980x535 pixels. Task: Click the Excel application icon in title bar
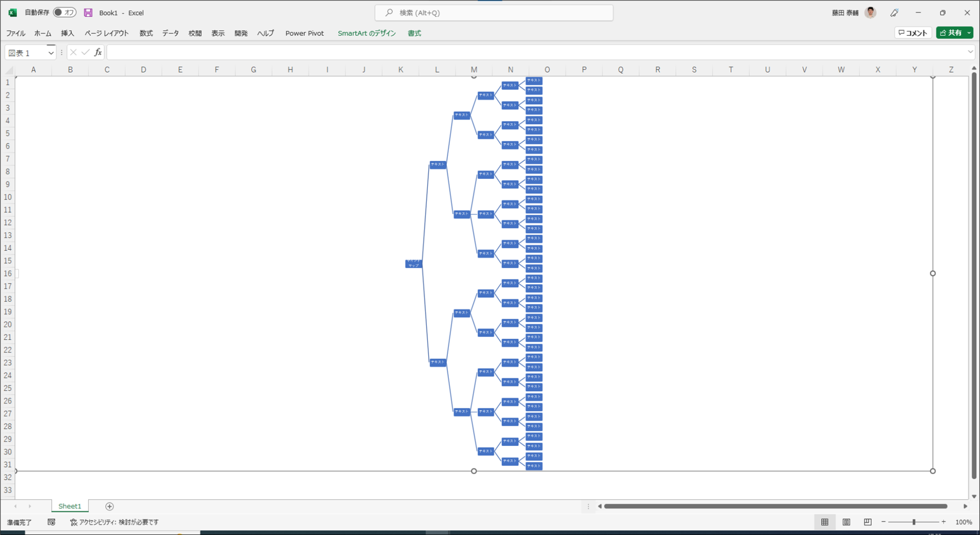click(x=11, y=12)
